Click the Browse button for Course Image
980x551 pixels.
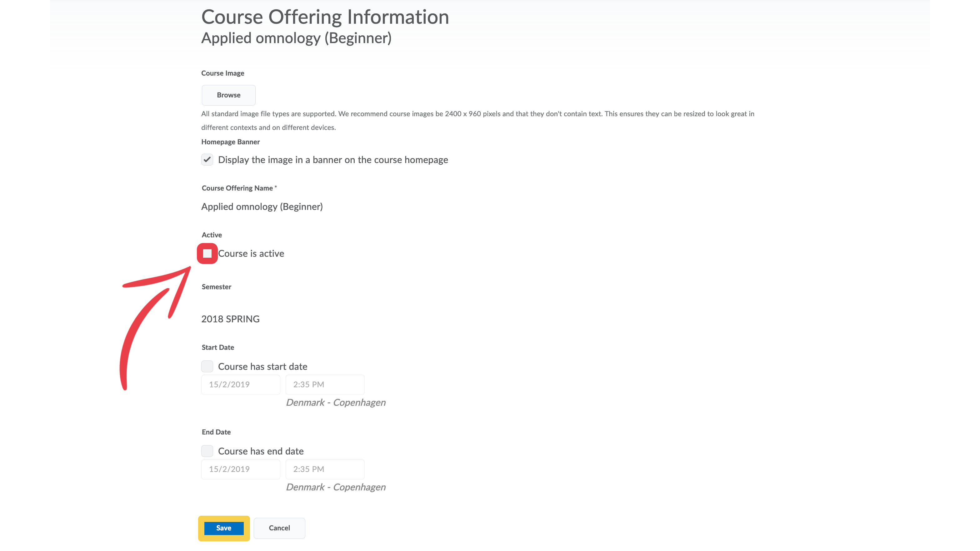pos(228,95)
